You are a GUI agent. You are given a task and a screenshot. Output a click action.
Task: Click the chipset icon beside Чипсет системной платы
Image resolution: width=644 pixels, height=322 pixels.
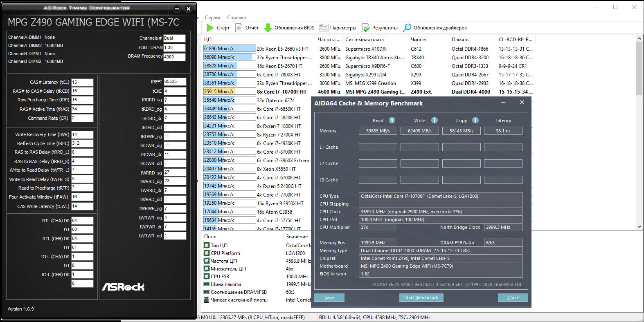[207, 300]
